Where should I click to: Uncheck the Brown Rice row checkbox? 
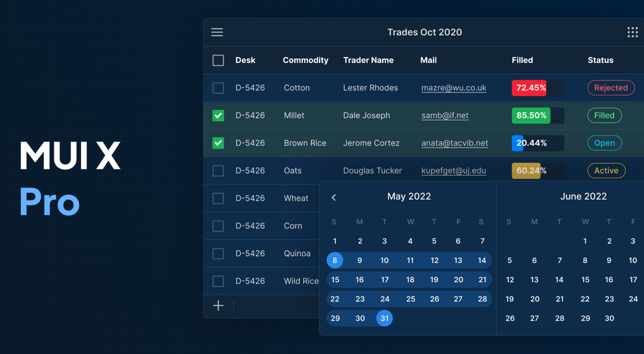(218, 143)
